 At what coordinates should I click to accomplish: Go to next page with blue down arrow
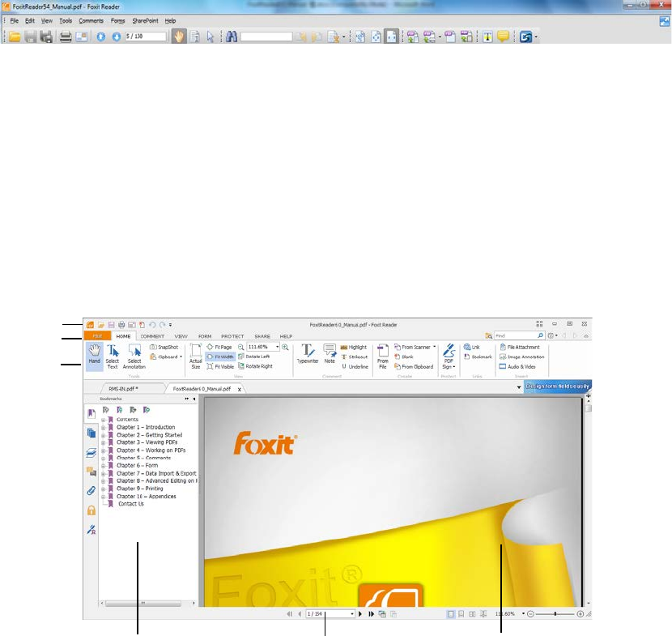pos(116,37)
